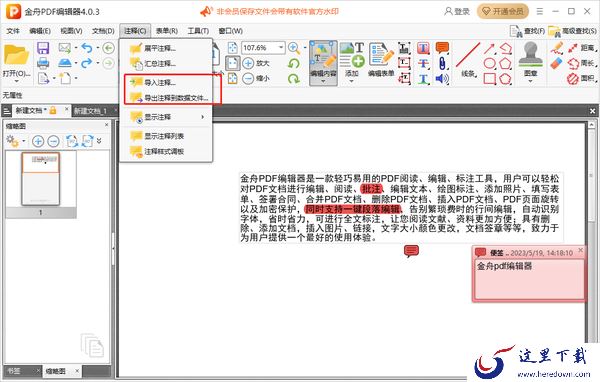
Task: Rotate page counterclockwise with the green arrow
Action: tap(293, 63)
